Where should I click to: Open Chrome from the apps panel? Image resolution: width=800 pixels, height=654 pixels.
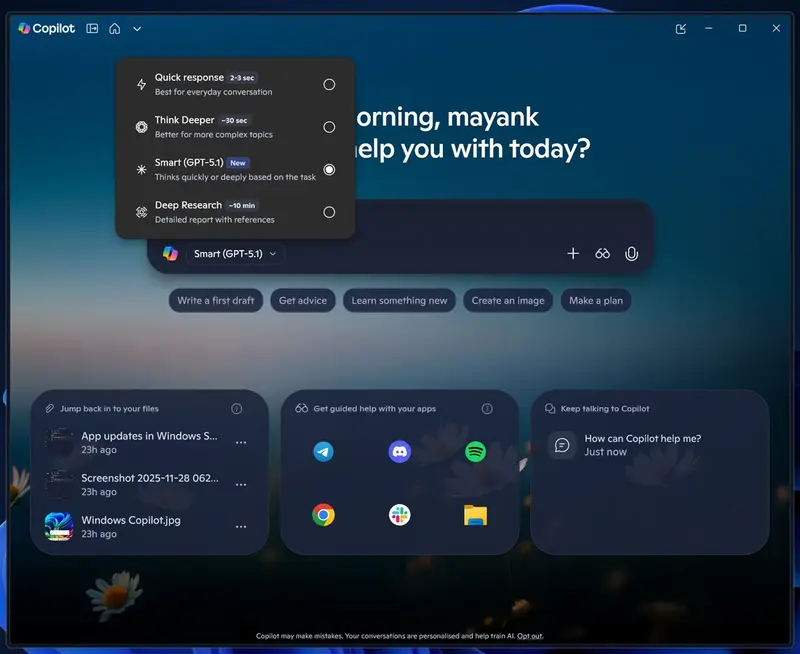[323, 513]
